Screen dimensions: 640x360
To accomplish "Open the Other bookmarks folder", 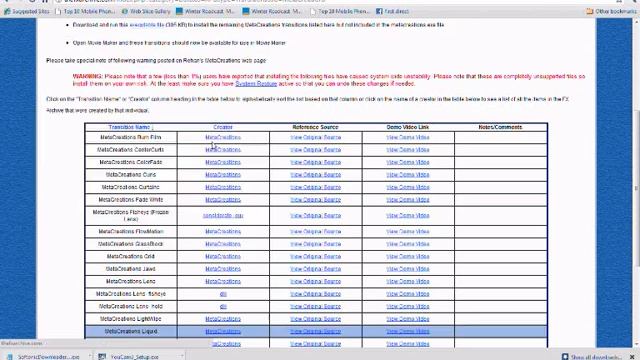I will [x=611, y=11].
